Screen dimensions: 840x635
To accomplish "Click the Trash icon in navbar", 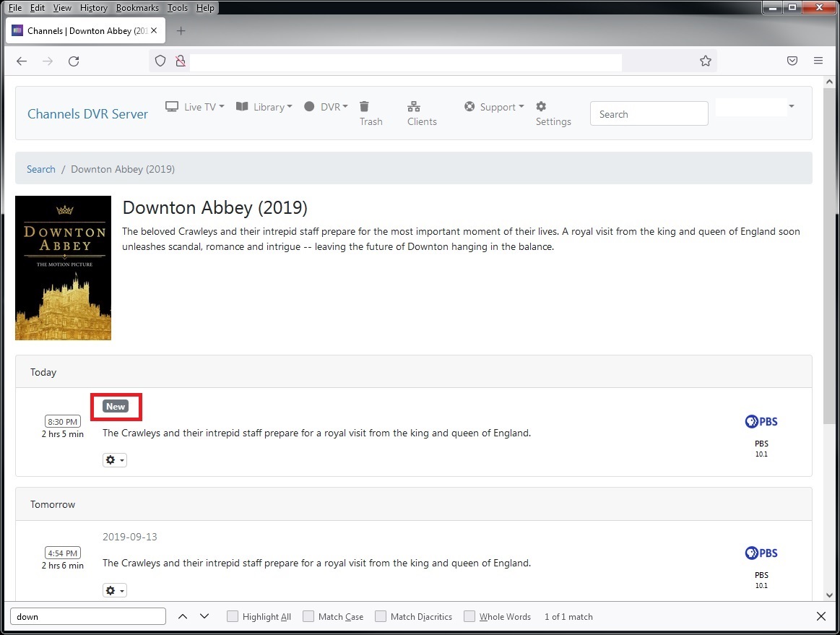I will 365,107.
